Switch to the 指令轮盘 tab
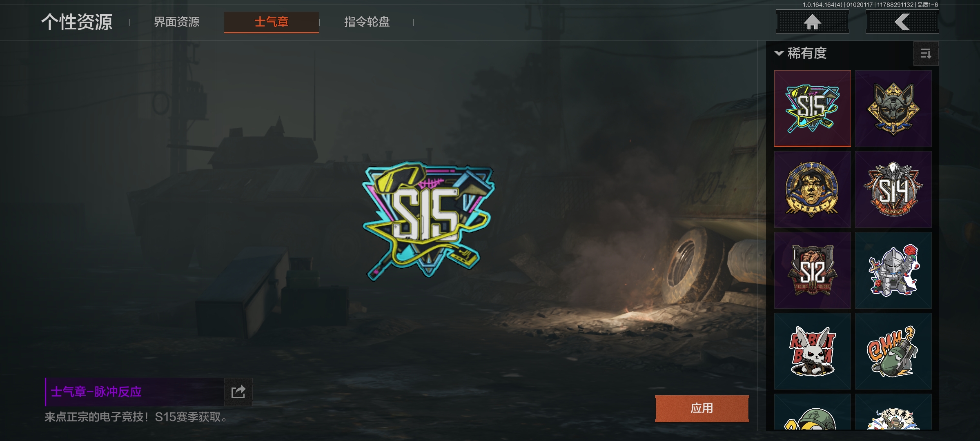 (x=367, y=22)
